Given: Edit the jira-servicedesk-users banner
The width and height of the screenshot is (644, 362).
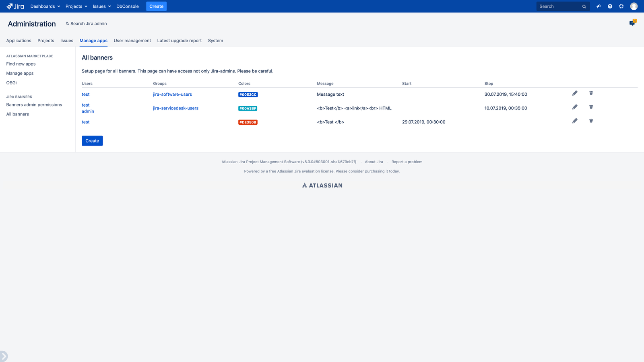Looking at the screenshot, I should pos(575,107).
